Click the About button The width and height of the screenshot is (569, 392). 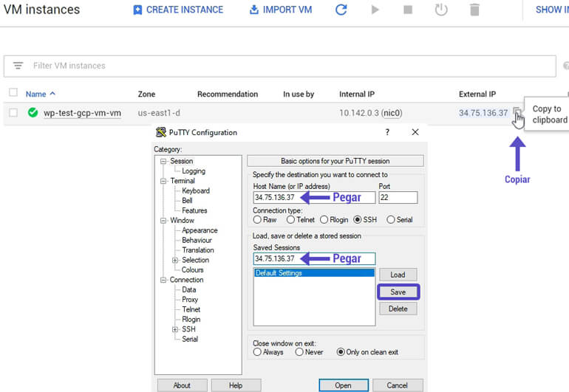pos(183,385)
